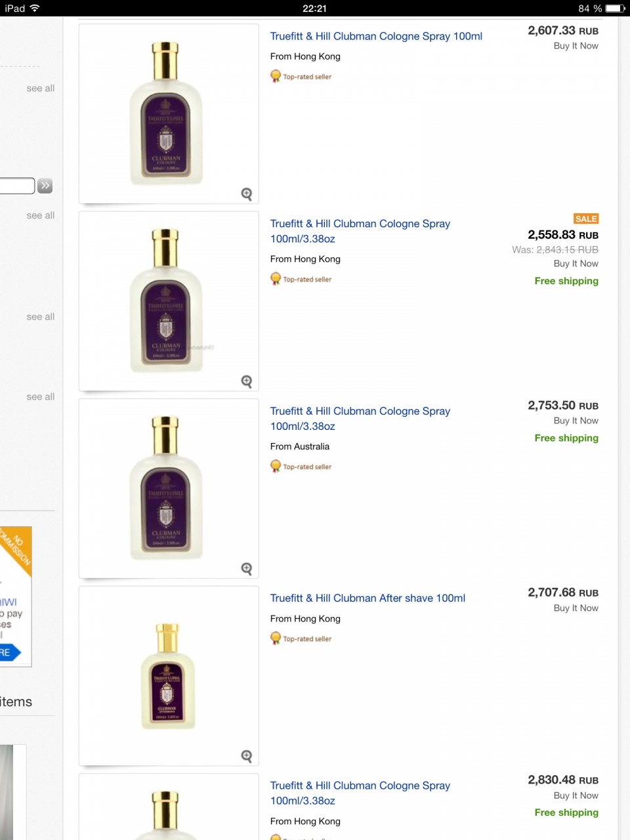Tap Top-rated seller badge on first listing

[301, 77]
